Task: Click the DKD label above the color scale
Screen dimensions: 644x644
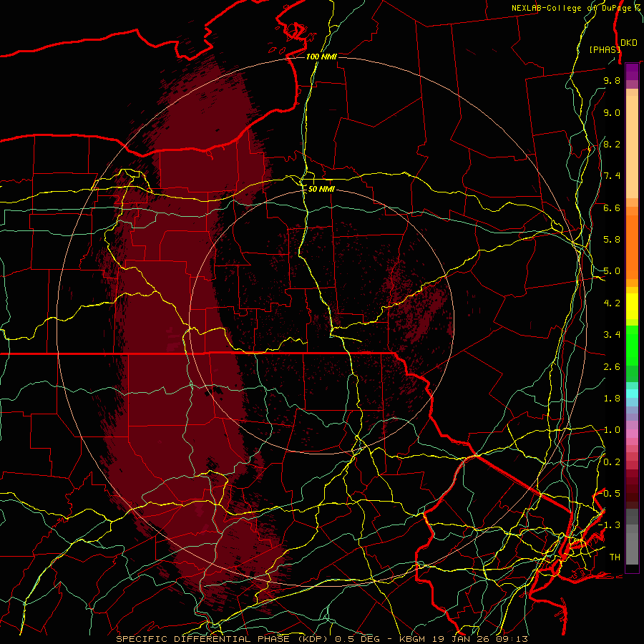Action: 629,43
